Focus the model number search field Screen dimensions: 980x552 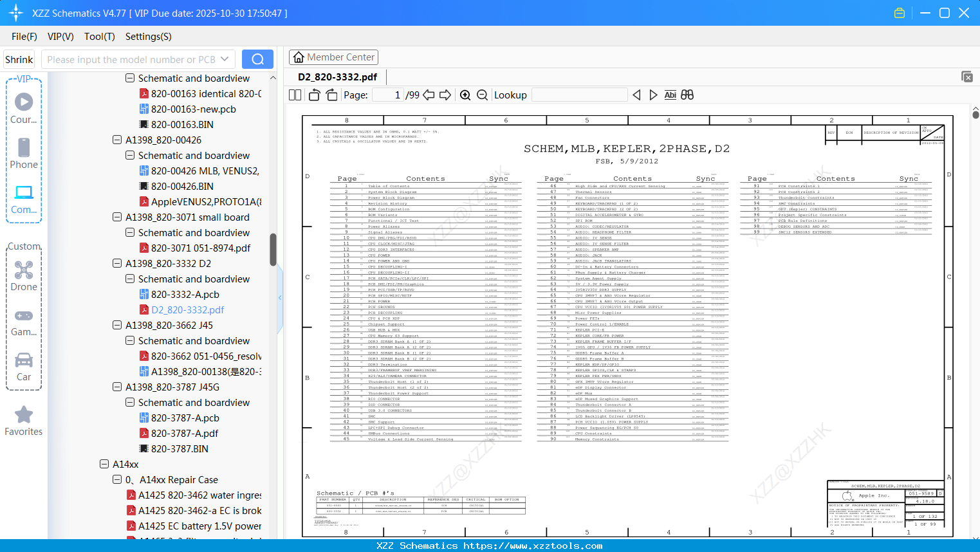(131, 59)
